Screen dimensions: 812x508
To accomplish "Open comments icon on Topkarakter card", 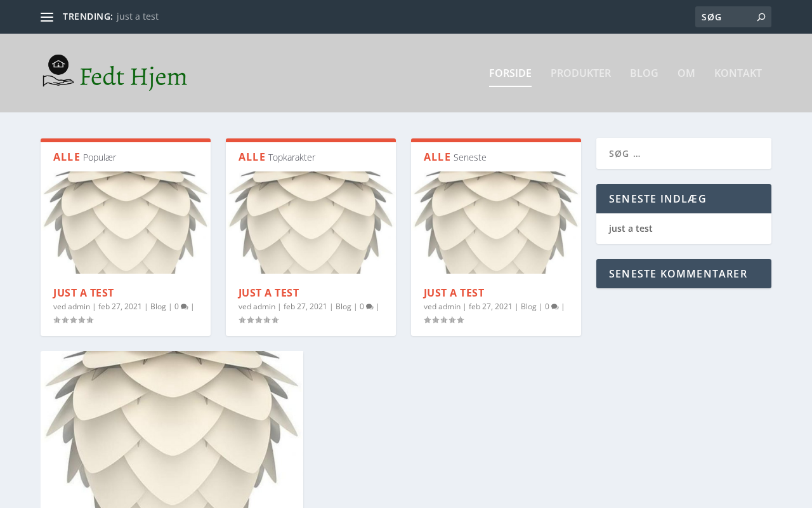I will pyautogui.click(x=370, y=307).
